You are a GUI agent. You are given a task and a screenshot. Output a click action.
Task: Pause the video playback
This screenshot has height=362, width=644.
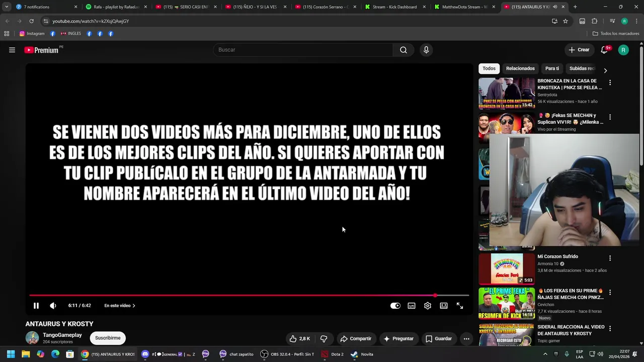pos(36,306)
